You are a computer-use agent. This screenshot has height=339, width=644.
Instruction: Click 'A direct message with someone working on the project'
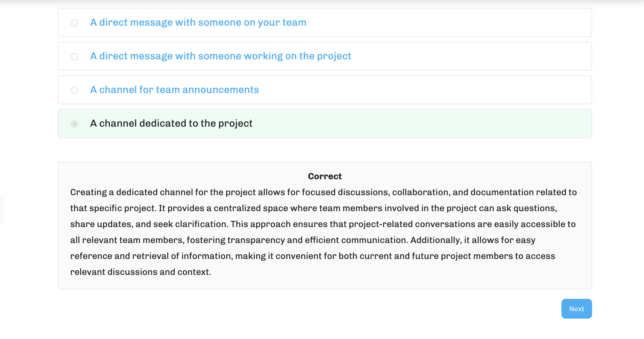(x=221, y=56)
